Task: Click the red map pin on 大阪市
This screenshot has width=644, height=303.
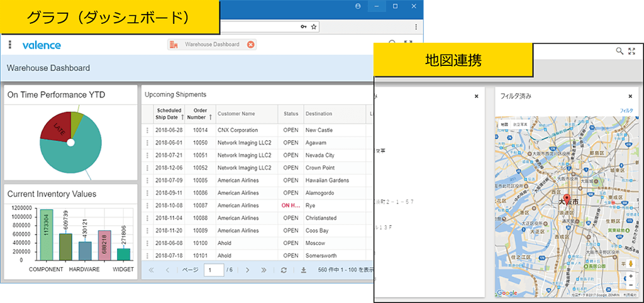Action: [567, 199]
